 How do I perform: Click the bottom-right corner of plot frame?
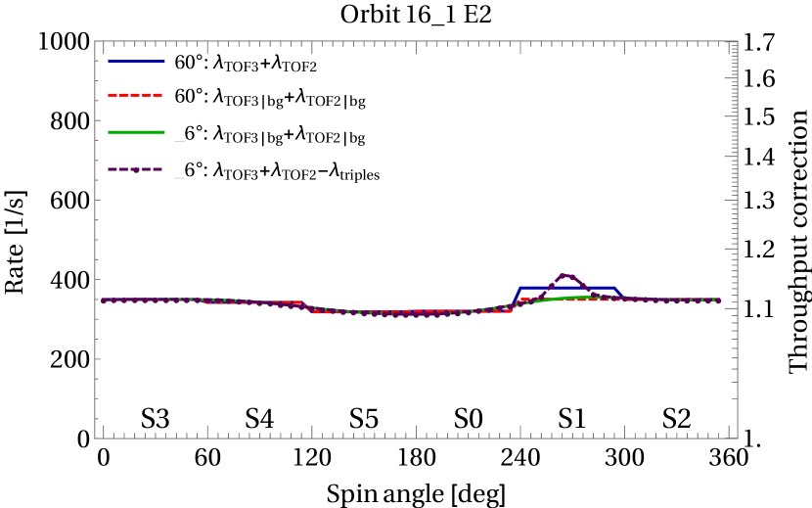pyautogui.click(x=737, y=438)
